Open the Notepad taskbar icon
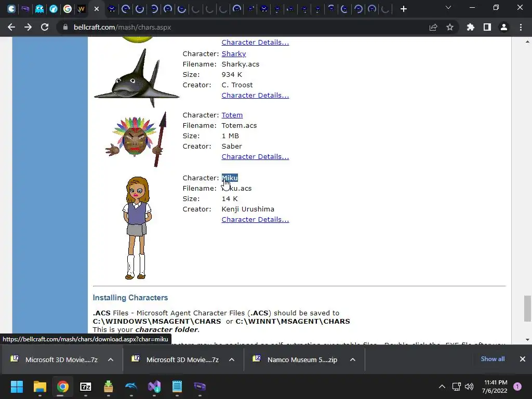532x399 pixels. [177, 387]
